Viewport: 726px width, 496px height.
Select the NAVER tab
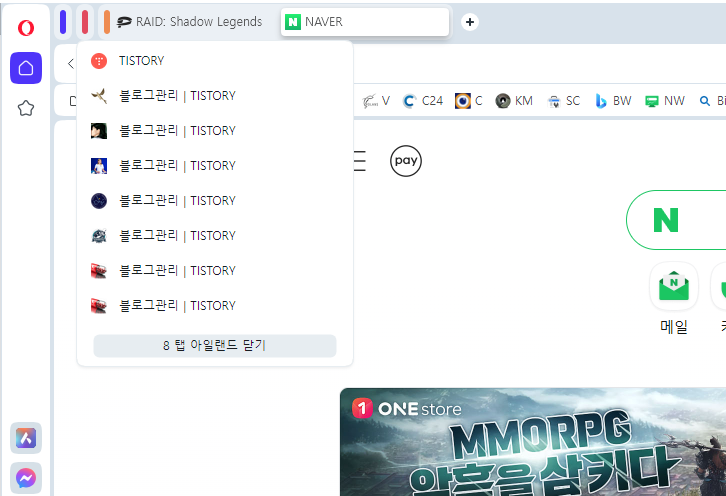point(365,22)
